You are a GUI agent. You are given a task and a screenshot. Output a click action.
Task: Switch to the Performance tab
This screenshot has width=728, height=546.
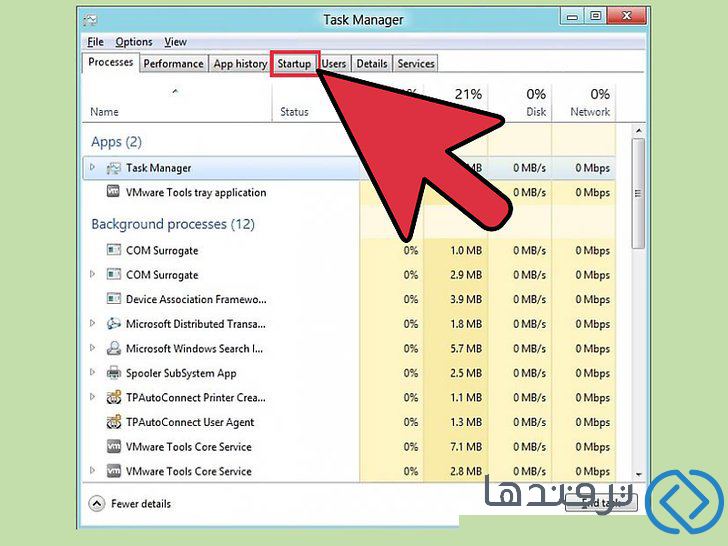(173, 64)
